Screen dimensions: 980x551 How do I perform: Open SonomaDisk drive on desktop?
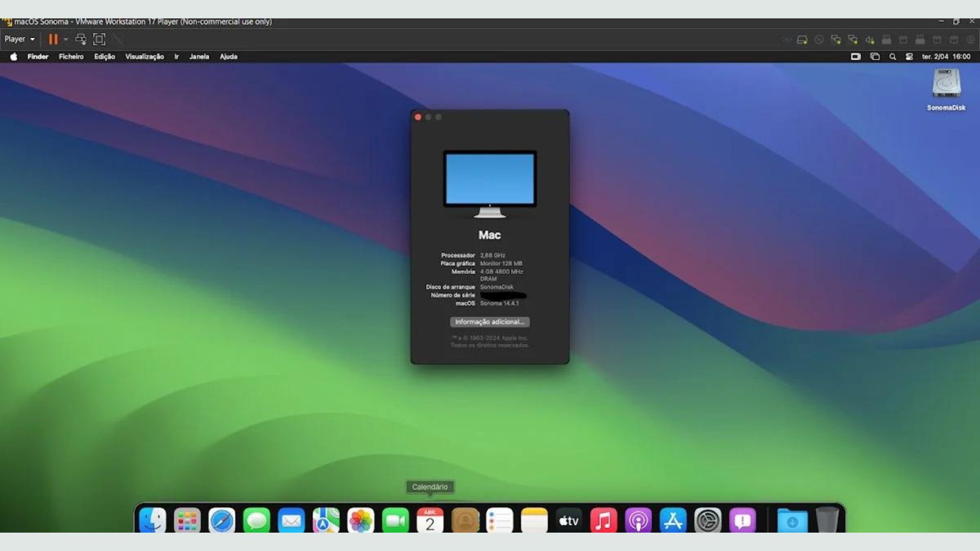coord(946,89)
